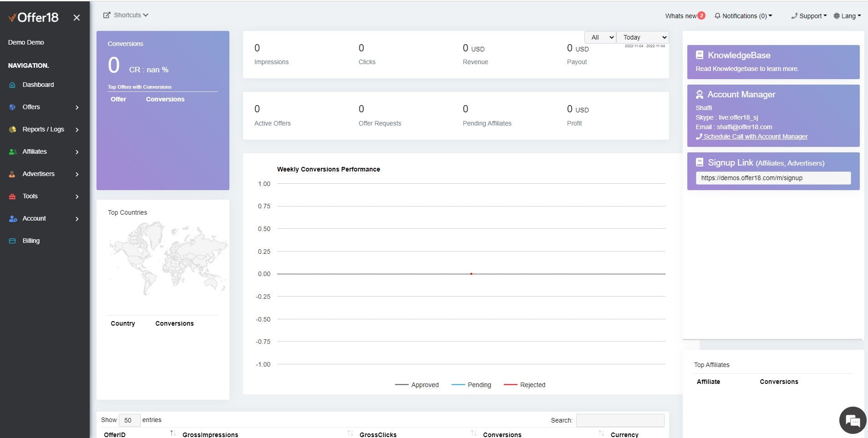Click the Advertisers person icon
Viewport: 868px width, 438px height.
click(12, 174)
